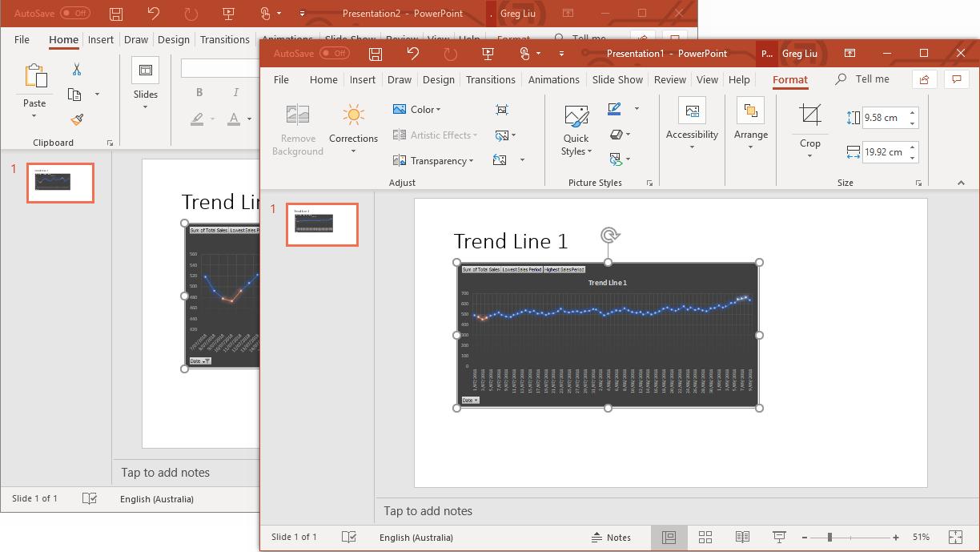Open Slide Show tab
Screen dimensions: 980x552
[617, 79]
